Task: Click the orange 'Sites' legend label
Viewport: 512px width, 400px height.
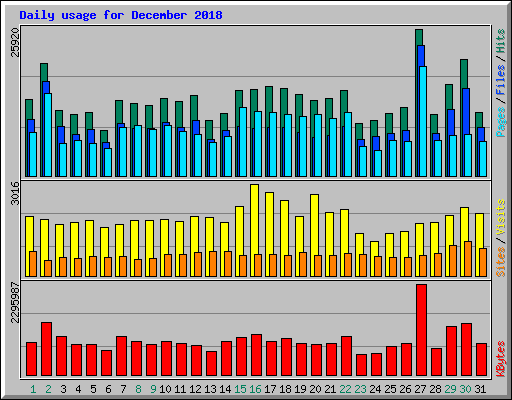Action: [x=500, y=261]
